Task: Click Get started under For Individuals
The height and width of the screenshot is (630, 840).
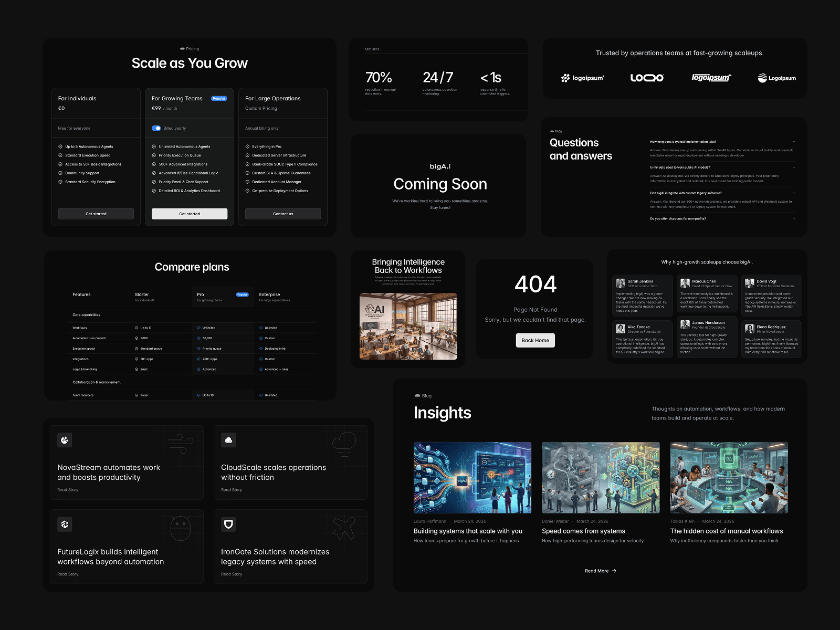Action: [96, 214]
